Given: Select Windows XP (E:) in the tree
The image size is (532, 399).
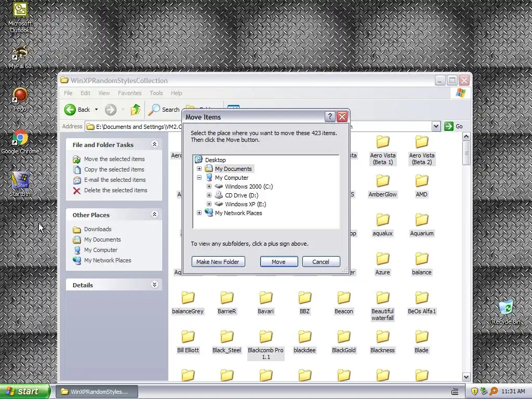Looking at the screenshot, I should point(245,204).
